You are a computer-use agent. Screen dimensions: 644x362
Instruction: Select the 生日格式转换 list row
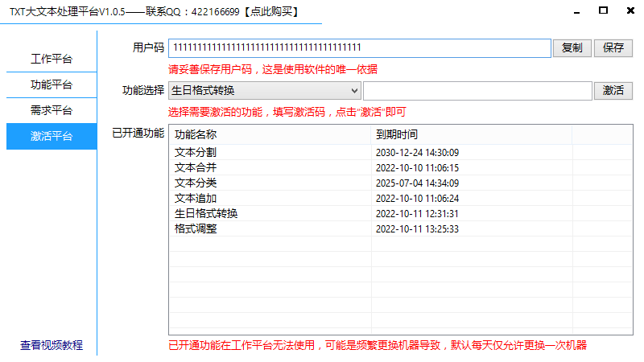pos(400,213)
